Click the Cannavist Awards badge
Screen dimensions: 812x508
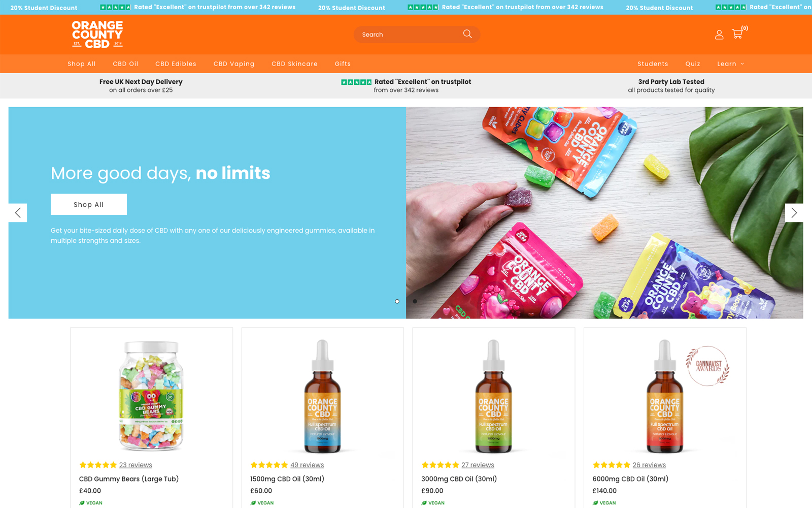(708, 366)
